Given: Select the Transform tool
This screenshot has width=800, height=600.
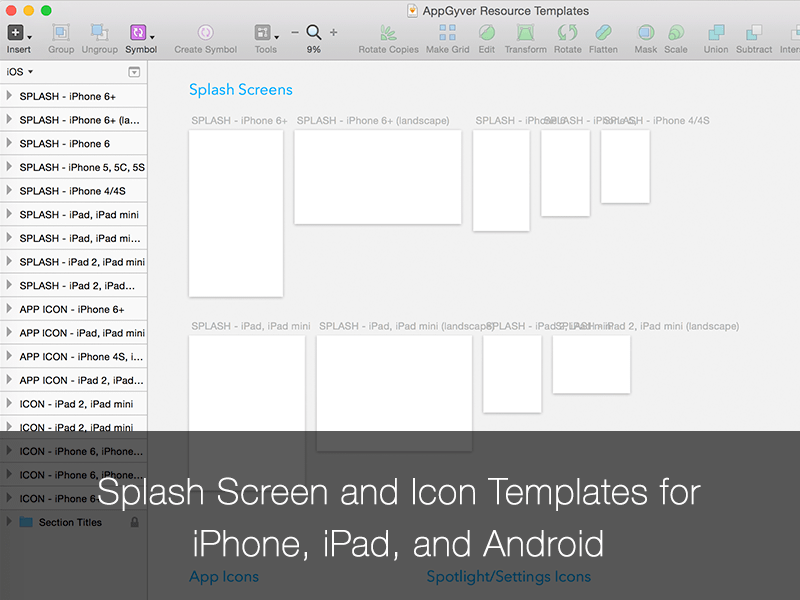Looking at the screenshot, I should [526, 33].
